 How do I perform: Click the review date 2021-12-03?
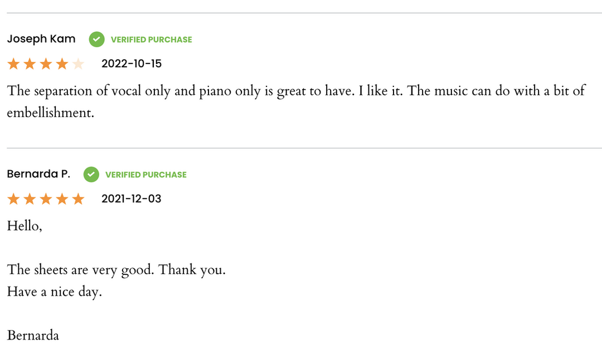(132, 198)
